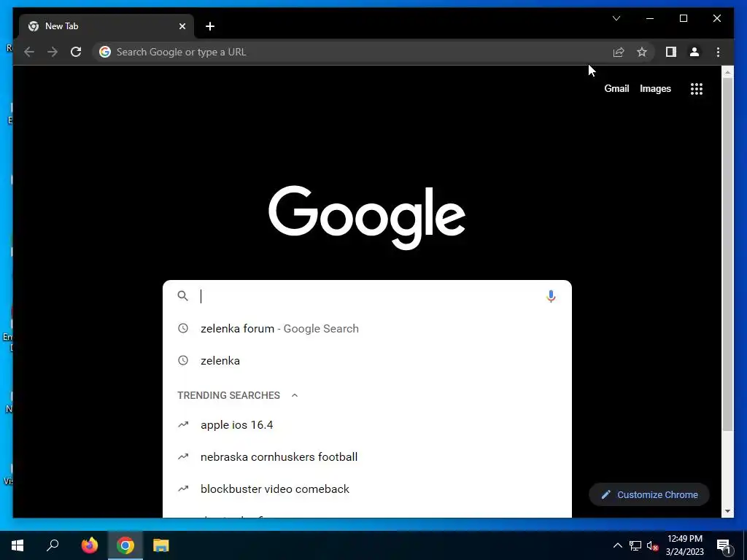
Task: Open the Chrome profile icon
Action: coord(694,52)
